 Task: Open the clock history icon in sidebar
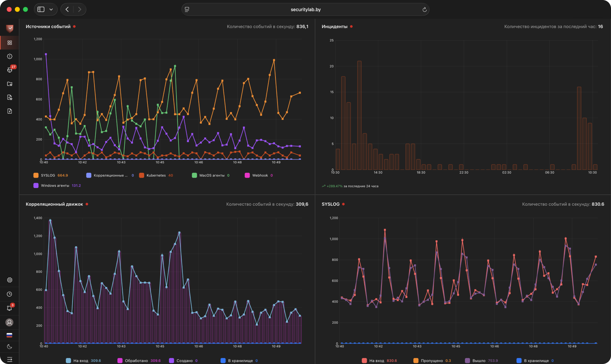(x=10, y=294)
